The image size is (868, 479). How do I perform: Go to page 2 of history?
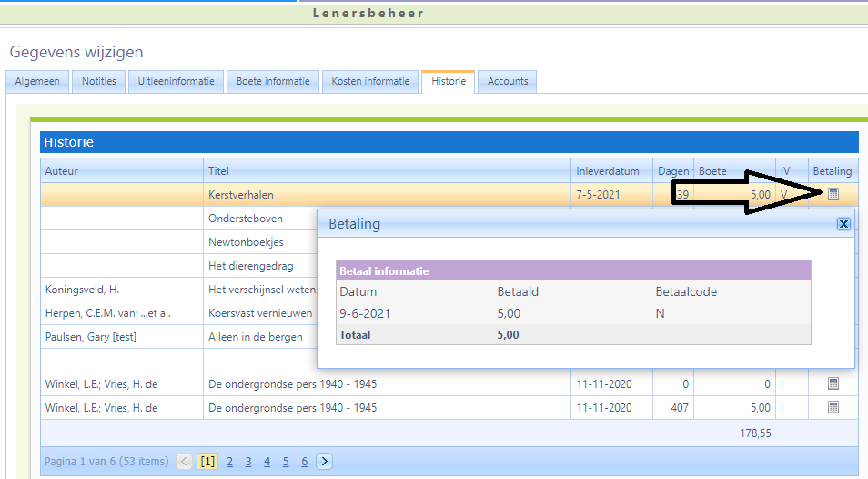tap(229, 462)
